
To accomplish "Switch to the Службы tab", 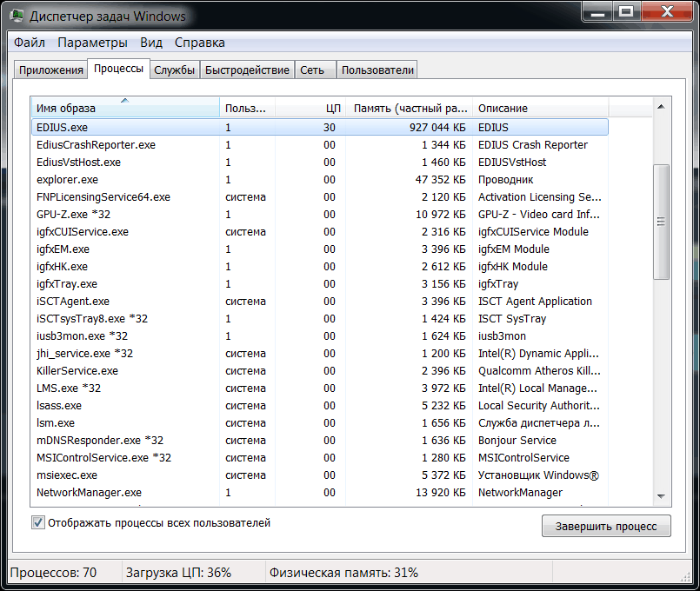I will [175, 70].
